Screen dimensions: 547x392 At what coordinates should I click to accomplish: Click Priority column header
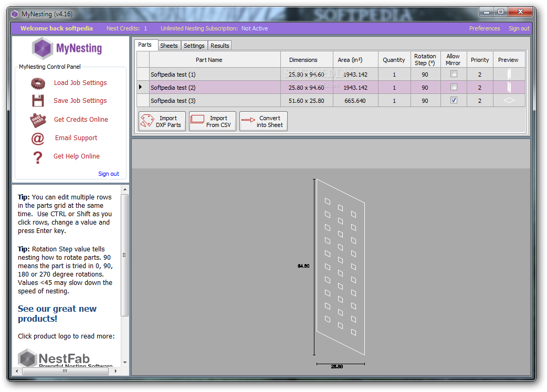click(480, 60)
